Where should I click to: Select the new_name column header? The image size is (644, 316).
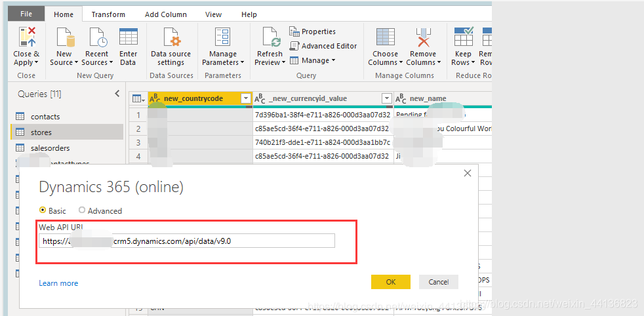442,98
